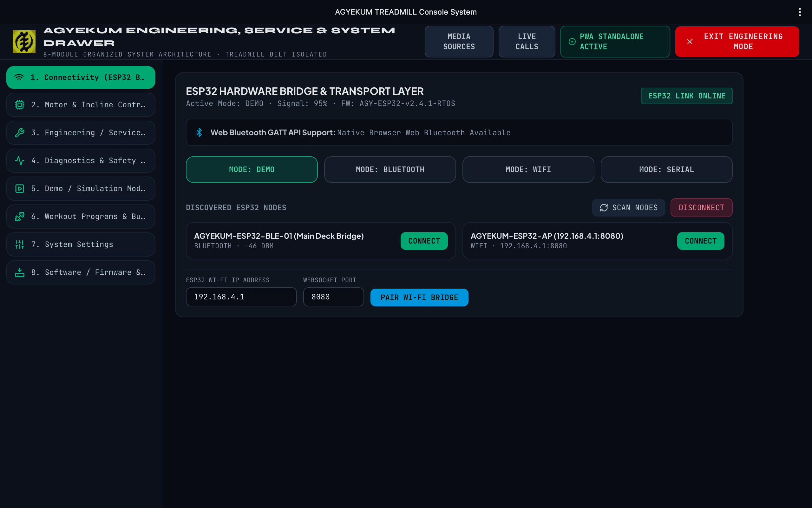Connect to AGYEKUM-ESP32-BLE-01 node
The width and height of the screenshot is (812, 508).
tap(424, 241)
